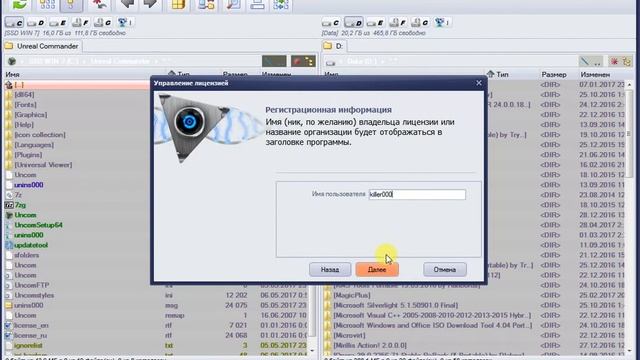Click red star favorites in right panel

pos(614,62)
